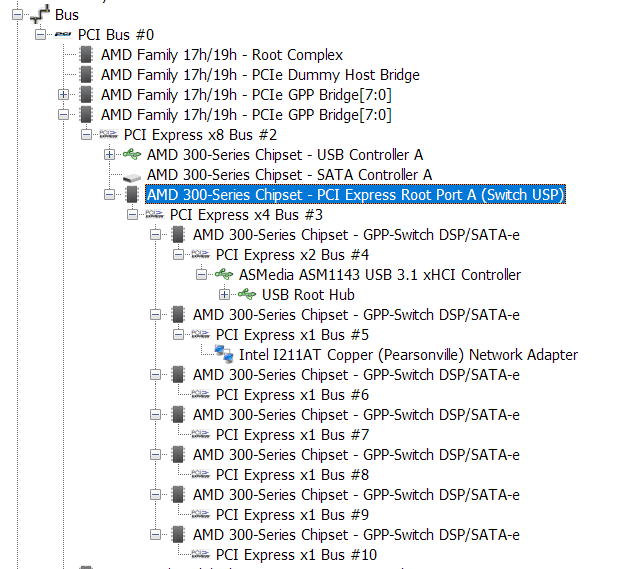Click the network icon of Intel I211AT adapter
This screenshot has width=619, height=569.
point(224,354)
